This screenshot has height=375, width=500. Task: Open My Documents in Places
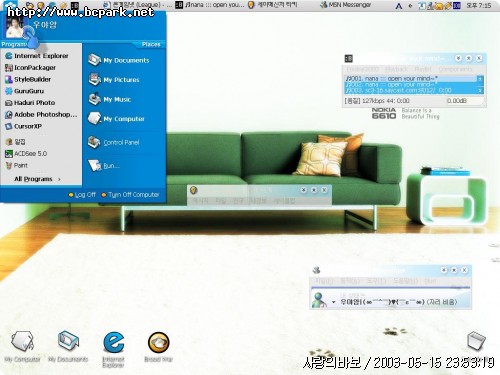pos(118,60)
